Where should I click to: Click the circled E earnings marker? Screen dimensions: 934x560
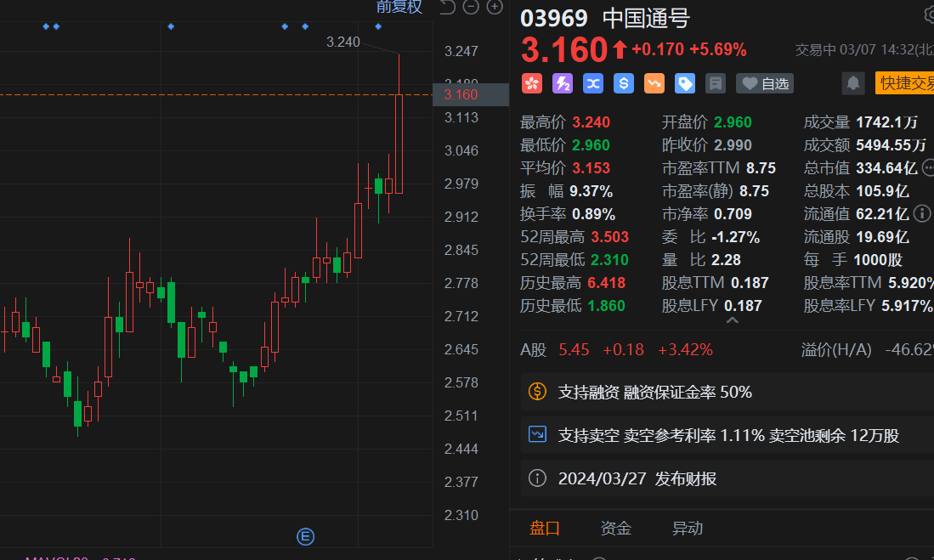306,537
